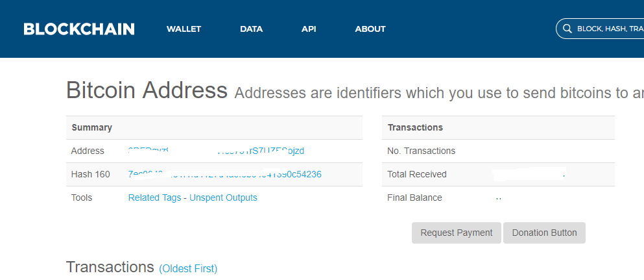Screen dimensions: 644x280
Task: View Unspent Outputs
Action: (x=223, y=197)
